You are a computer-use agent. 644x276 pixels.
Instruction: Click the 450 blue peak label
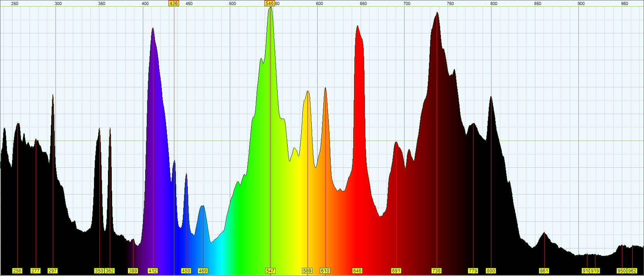(186, 271)
